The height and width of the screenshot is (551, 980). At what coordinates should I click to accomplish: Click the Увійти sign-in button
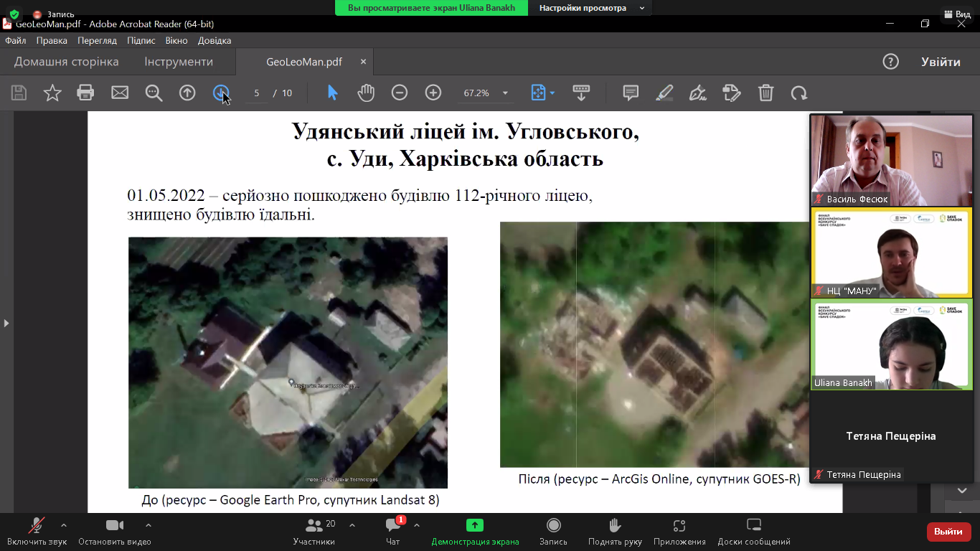point(941,62)
